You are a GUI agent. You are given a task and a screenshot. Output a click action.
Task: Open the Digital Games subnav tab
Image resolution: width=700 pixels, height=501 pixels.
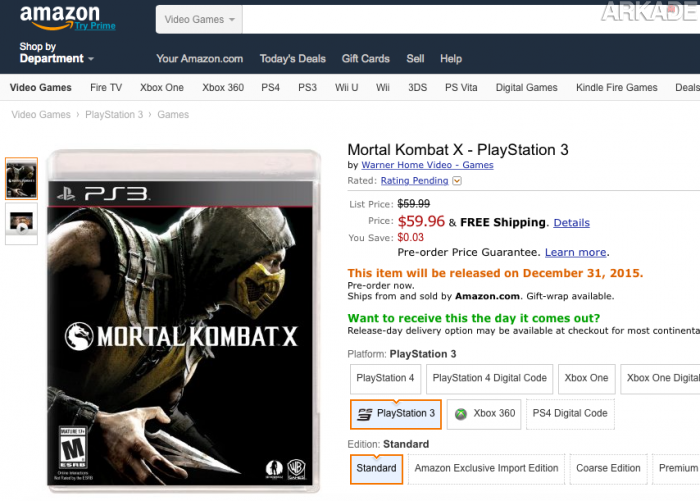click(x=526, y=88)
